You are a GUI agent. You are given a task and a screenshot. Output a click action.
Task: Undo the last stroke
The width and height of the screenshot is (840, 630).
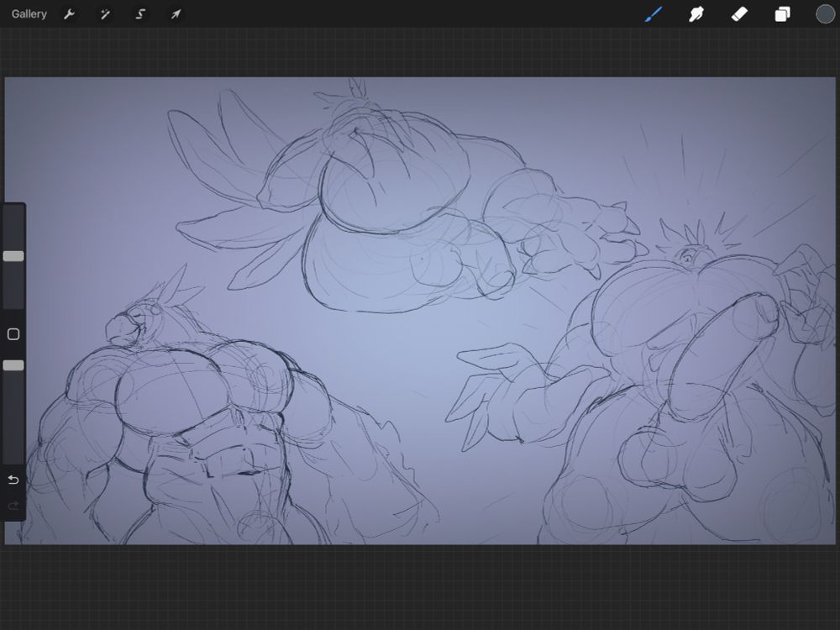tap(13, 480)
